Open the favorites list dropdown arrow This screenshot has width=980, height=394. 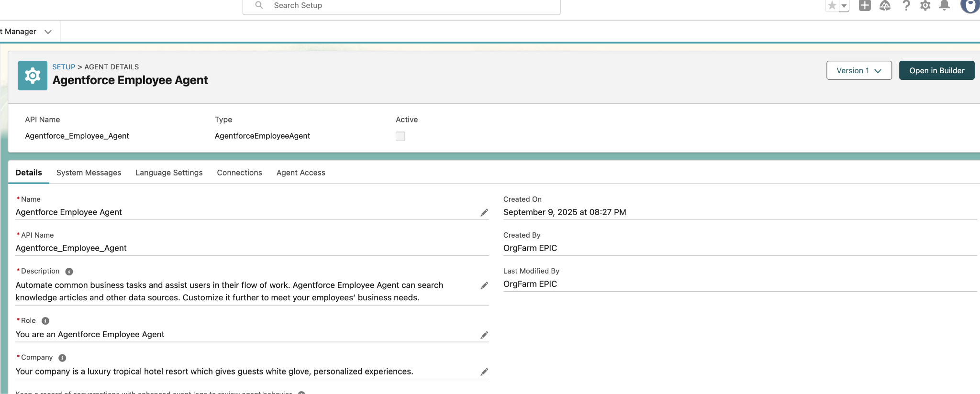click(844, 6)
